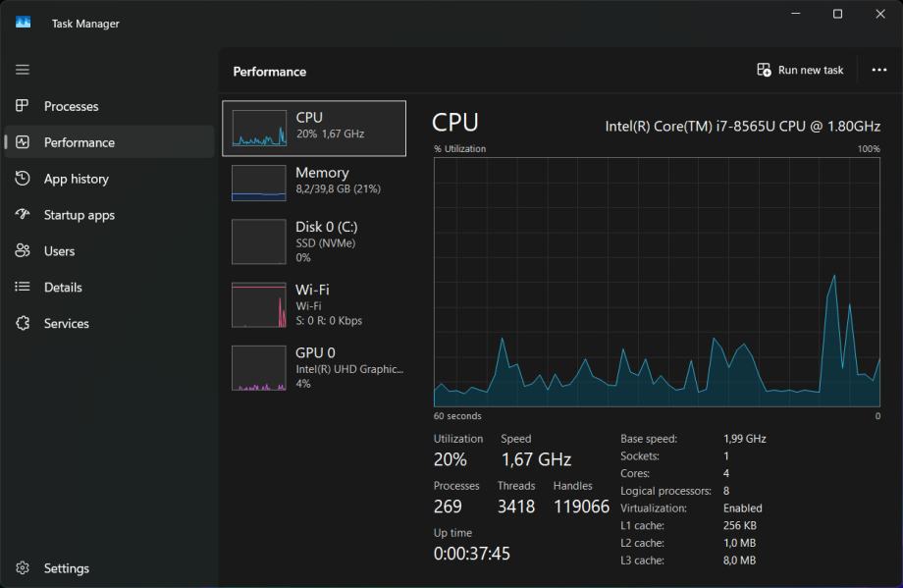Toggle the hamburger navigation menu
Screen dimensions: 903x588
(x=23, y=70)
